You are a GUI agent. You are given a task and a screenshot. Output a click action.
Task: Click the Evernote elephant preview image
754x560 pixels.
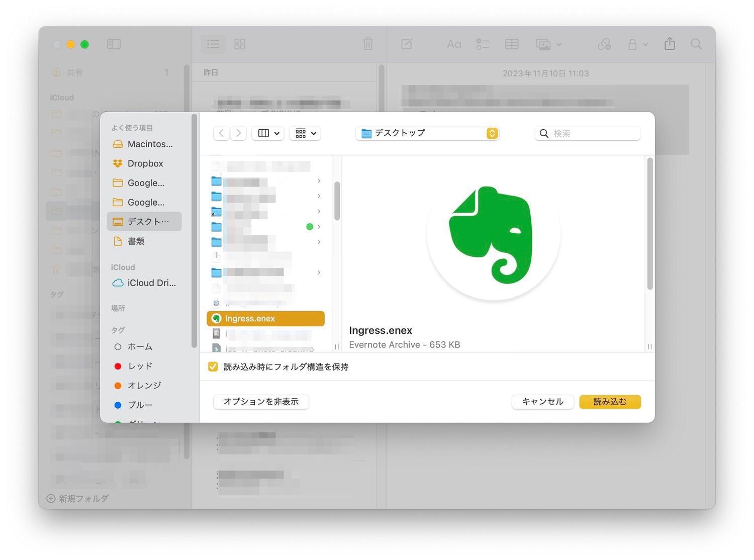tap(493, 234)
